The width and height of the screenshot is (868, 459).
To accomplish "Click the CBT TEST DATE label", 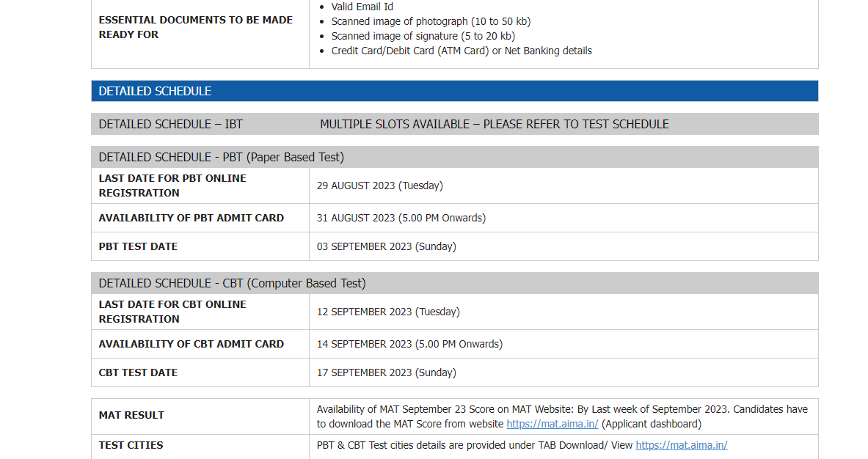I will 138,372.
